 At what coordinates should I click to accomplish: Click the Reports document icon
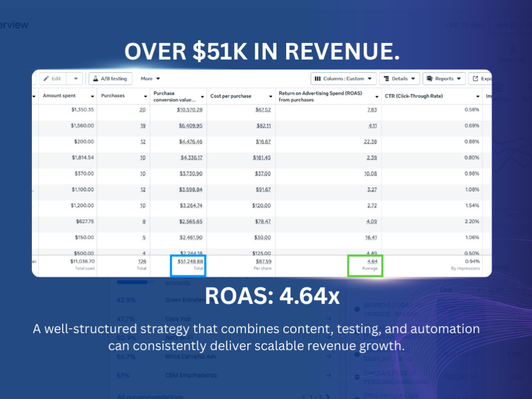point(429,79)
